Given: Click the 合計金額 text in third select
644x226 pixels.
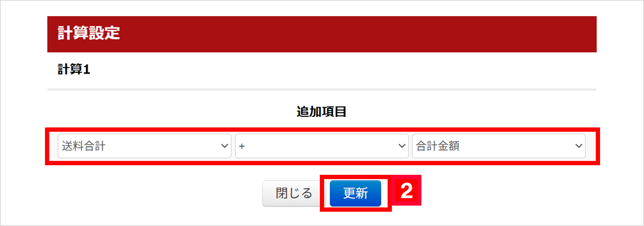Looking at the screenshot, I should point(438,146).
